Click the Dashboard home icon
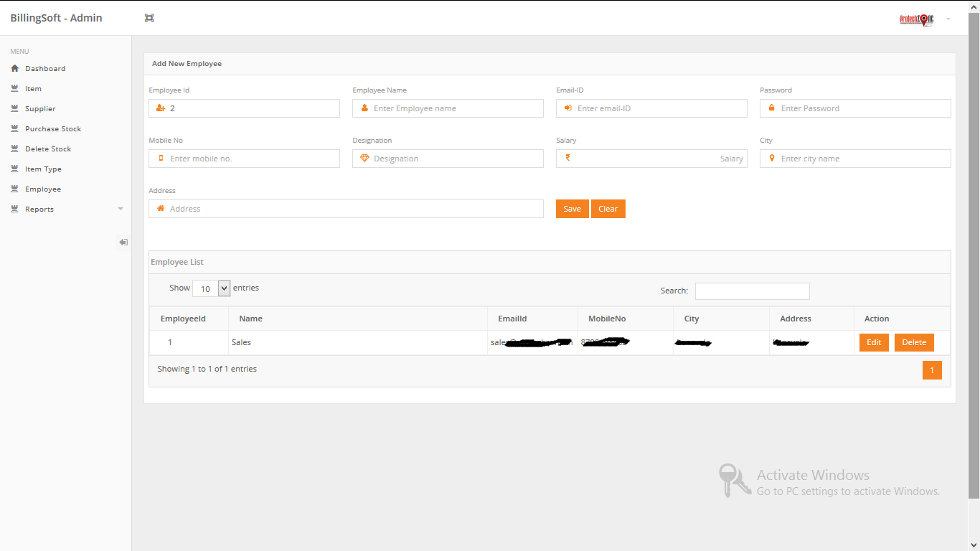The height and width of the screenshot is (551, 980). click(x=14, y=68)
